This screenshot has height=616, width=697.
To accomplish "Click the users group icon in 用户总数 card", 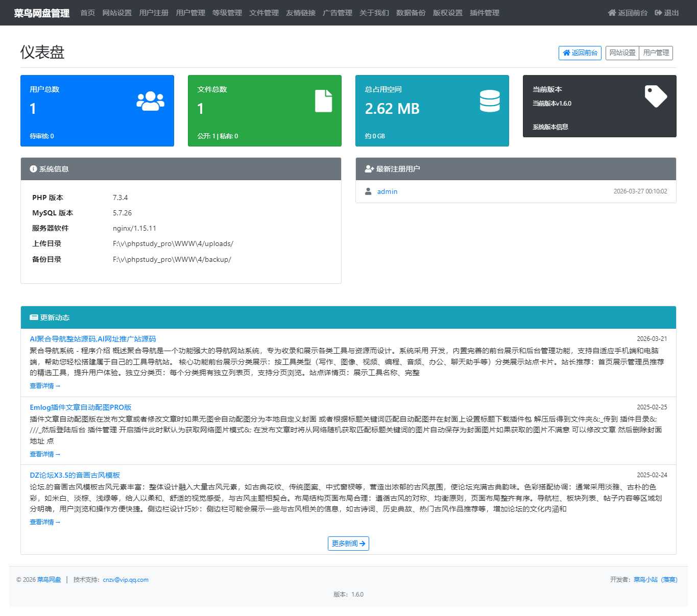I will pyautogui.click(x=150, y=101).
